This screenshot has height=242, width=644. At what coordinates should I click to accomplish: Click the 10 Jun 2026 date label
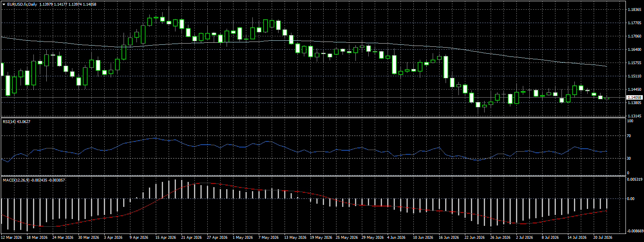423,238
